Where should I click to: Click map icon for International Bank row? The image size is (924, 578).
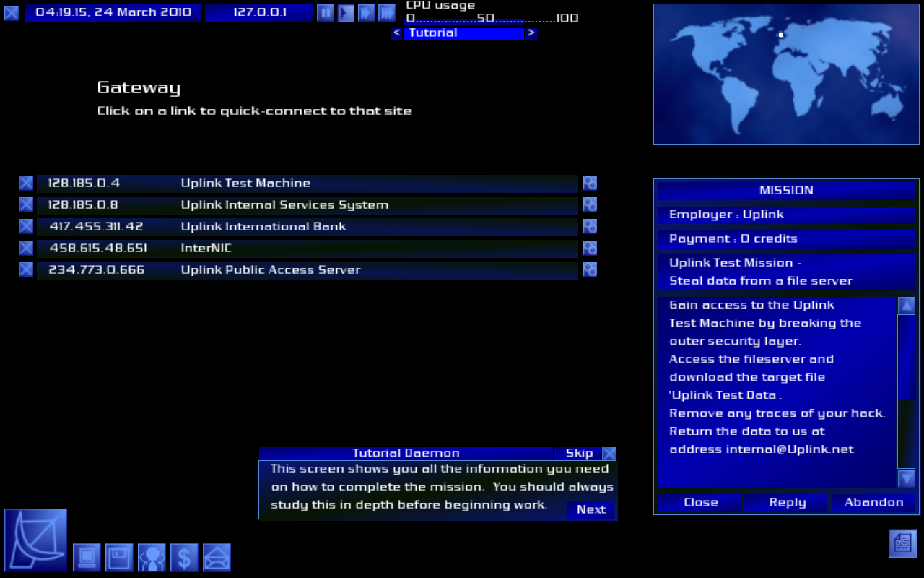590,227
